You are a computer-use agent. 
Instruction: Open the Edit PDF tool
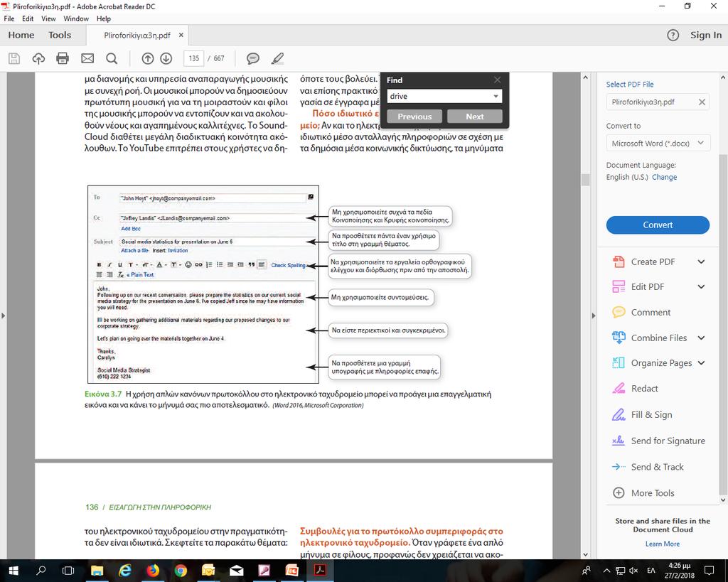coord(647,287)
